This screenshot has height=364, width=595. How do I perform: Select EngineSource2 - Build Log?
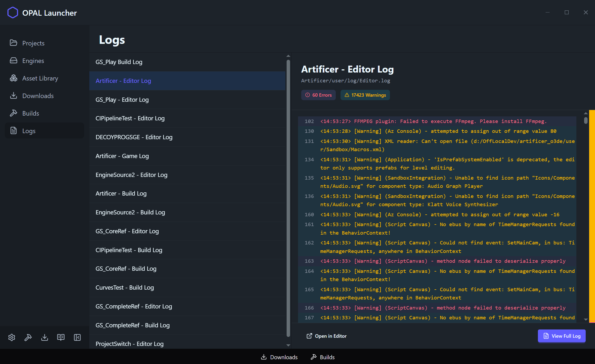pos(187,212)
